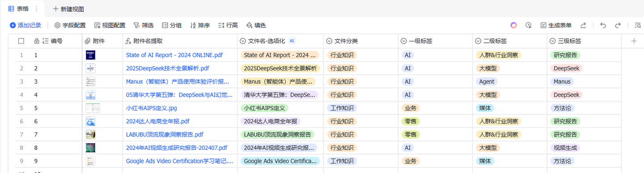Open the 填色 fill color tool

(x=256, y=25)
